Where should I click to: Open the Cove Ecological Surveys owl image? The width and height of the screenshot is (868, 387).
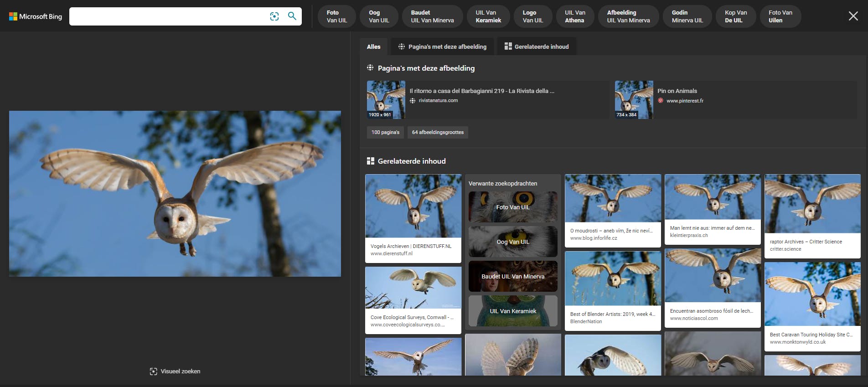coord(413,288)
